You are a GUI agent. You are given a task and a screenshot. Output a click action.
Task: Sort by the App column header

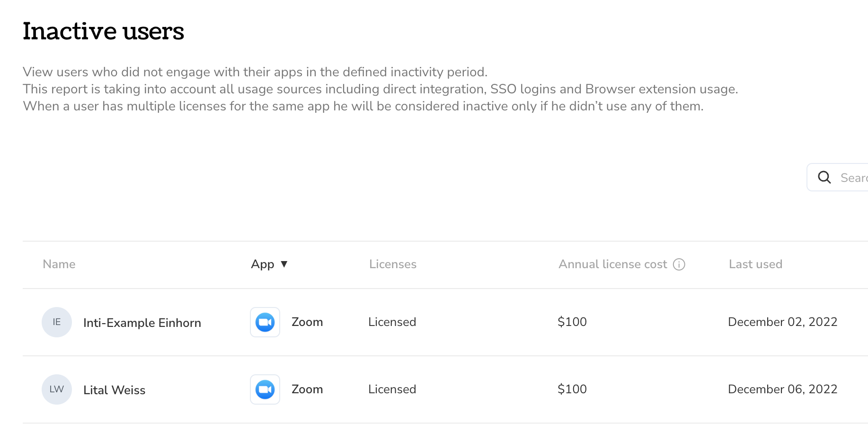pyautogui.click(x=263, y=264)
